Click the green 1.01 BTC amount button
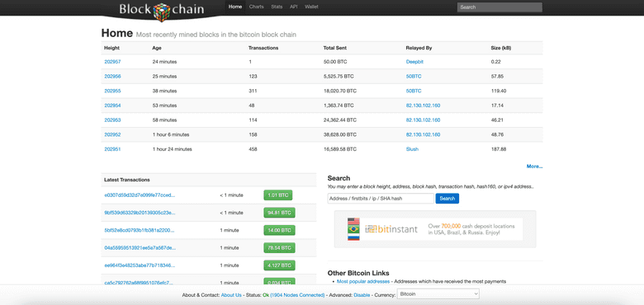Screen dimensions: 644x305 tap(277, 195)
